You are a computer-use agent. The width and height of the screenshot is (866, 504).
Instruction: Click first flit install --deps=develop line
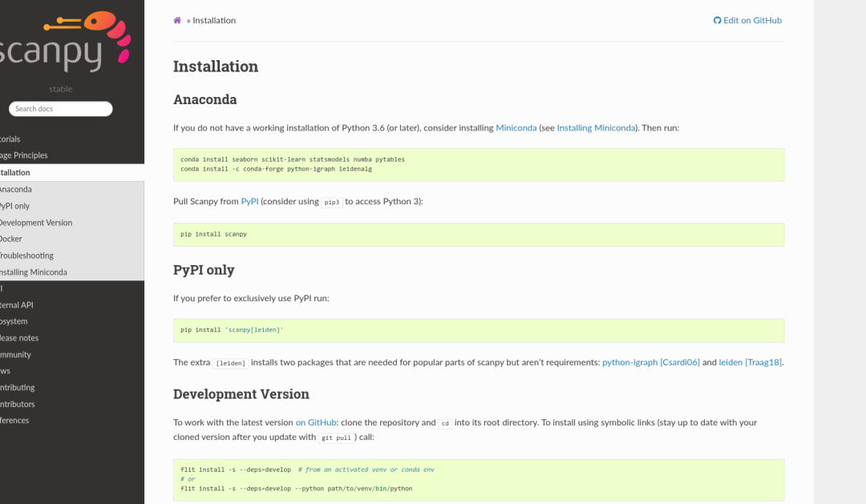click(307, 470)
